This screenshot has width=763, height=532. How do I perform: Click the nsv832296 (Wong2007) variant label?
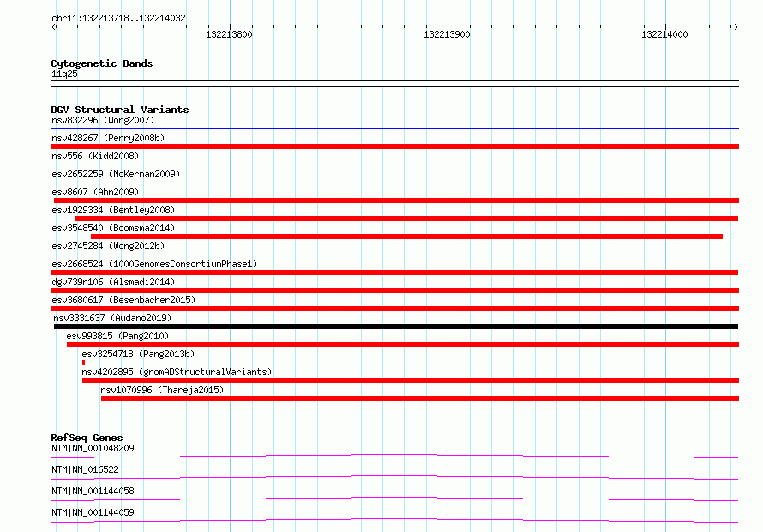(103, 120)
